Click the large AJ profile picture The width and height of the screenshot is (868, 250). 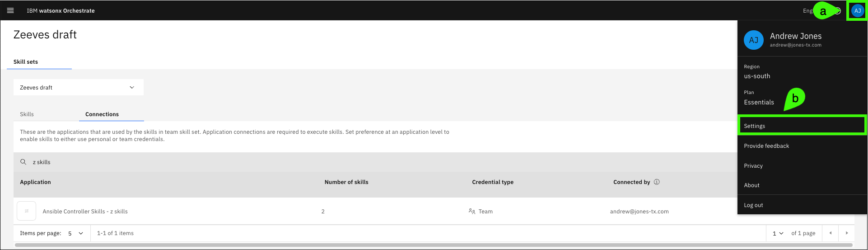(753, 40)
